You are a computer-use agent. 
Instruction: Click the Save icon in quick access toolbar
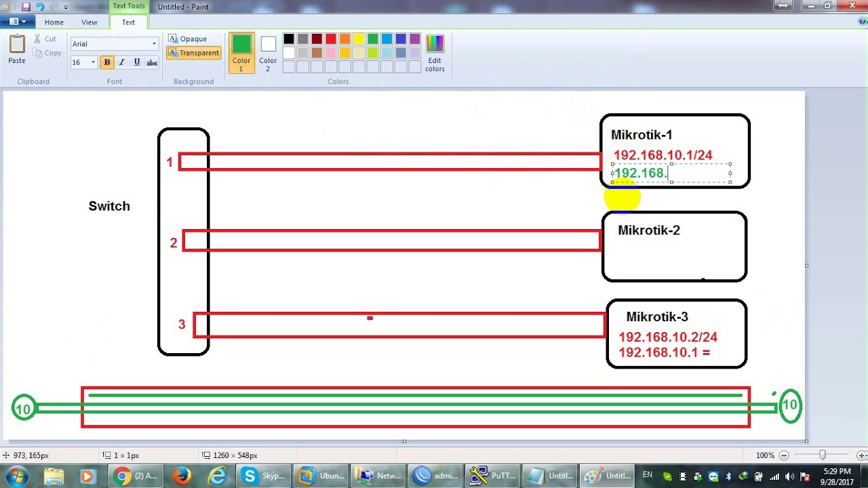(x=26, y=7)
